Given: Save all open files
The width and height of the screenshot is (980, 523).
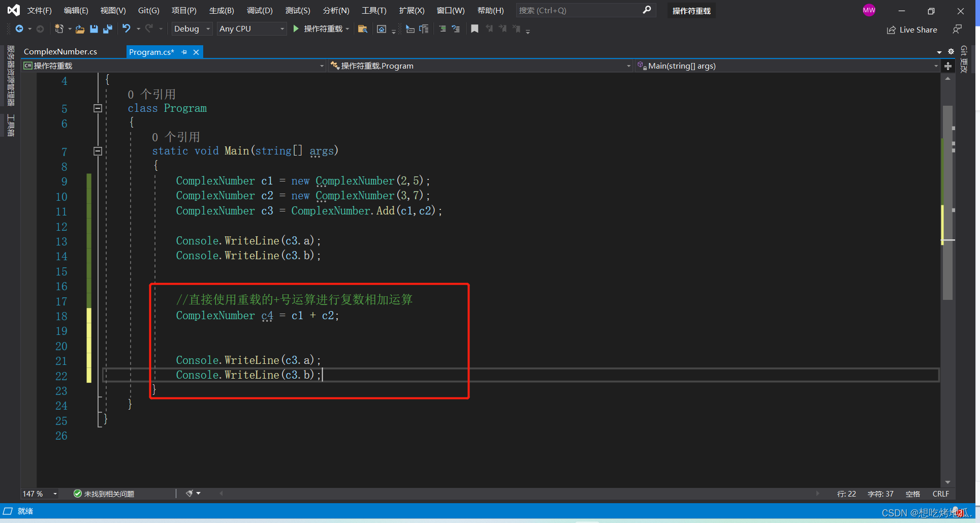Looking at the screenshot, I should point(108,29).
